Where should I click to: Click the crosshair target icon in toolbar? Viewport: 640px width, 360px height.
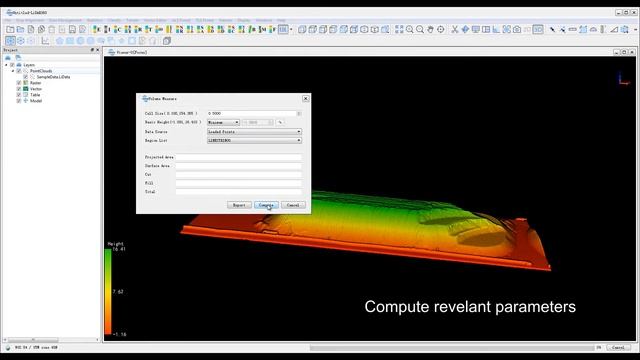click(x=441, y=29)
